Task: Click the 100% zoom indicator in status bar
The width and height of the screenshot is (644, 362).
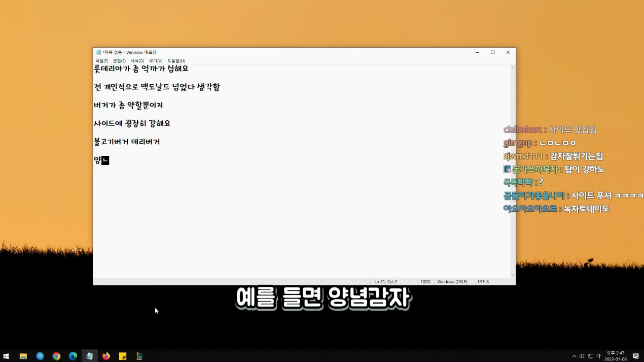Action: [425, 281]
